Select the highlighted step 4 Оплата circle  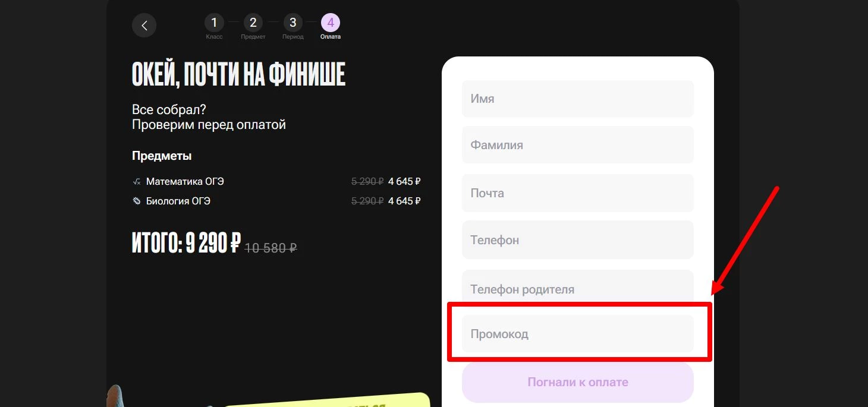(330, 22)
